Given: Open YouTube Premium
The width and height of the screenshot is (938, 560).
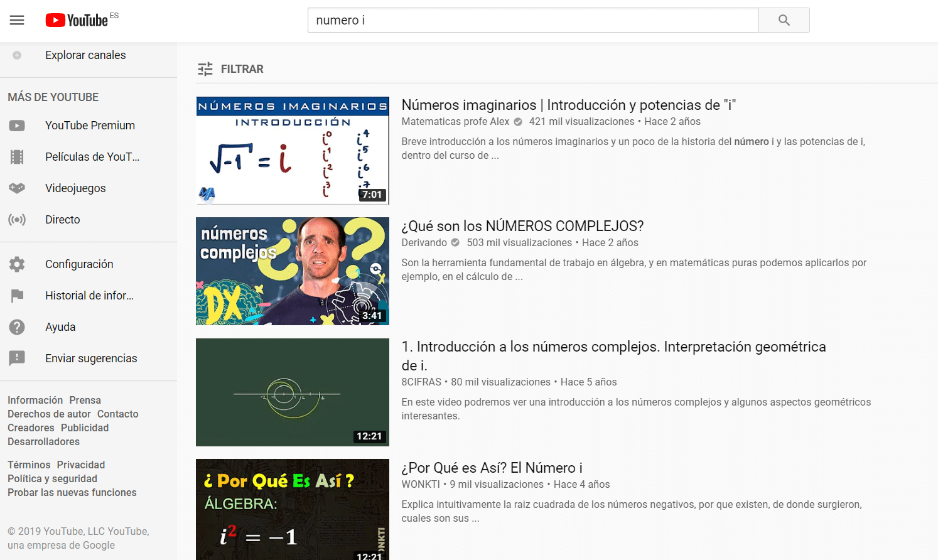Looking at the screenshot, I should 90,126.
